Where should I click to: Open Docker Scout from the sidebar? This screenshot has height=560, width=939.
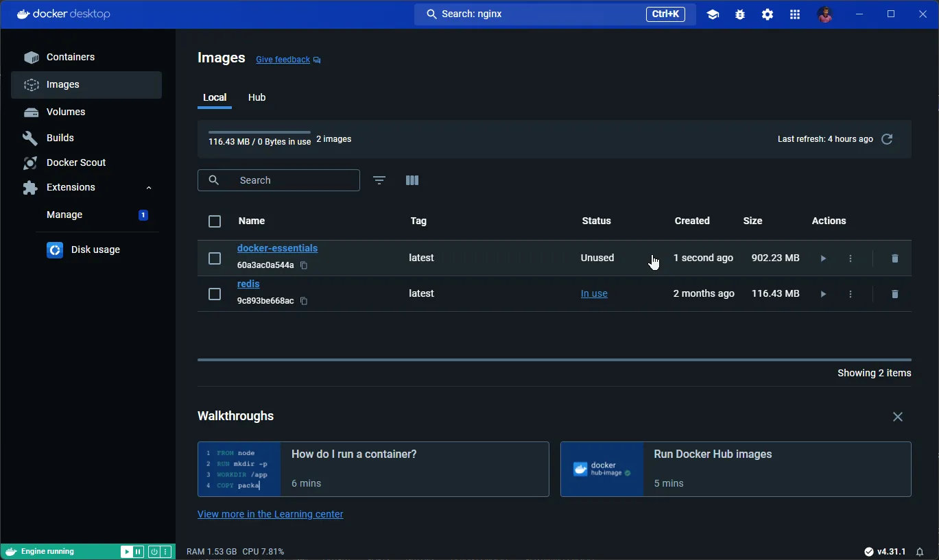75,162
